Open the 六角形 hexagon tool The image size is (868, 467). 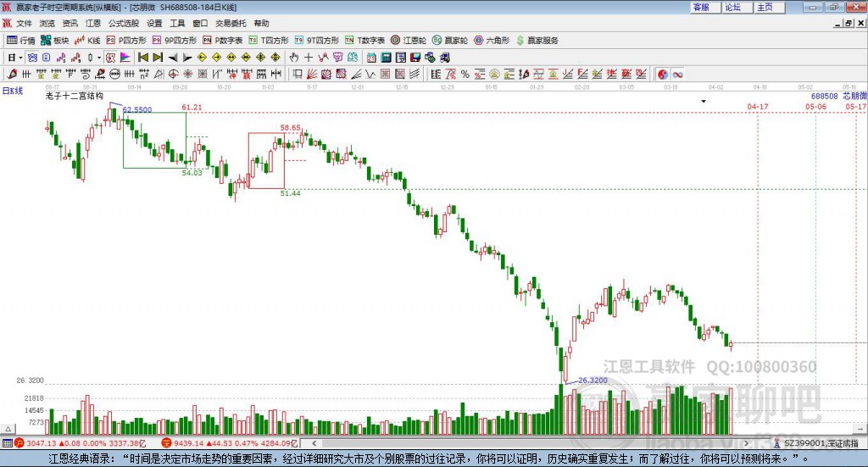click(492, 41)
